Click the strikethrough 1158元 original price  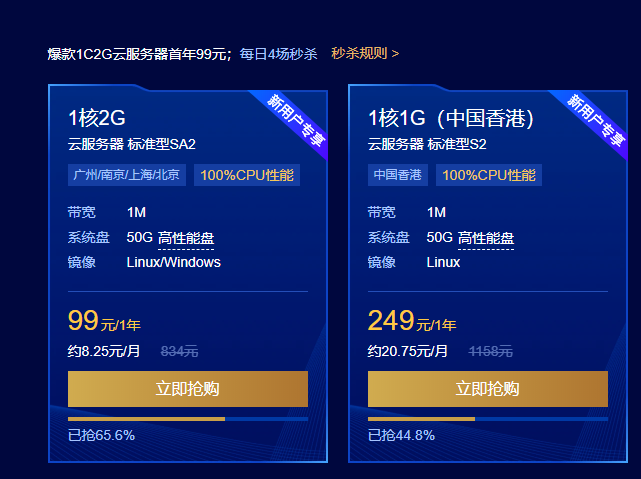(x=490, y=351)
